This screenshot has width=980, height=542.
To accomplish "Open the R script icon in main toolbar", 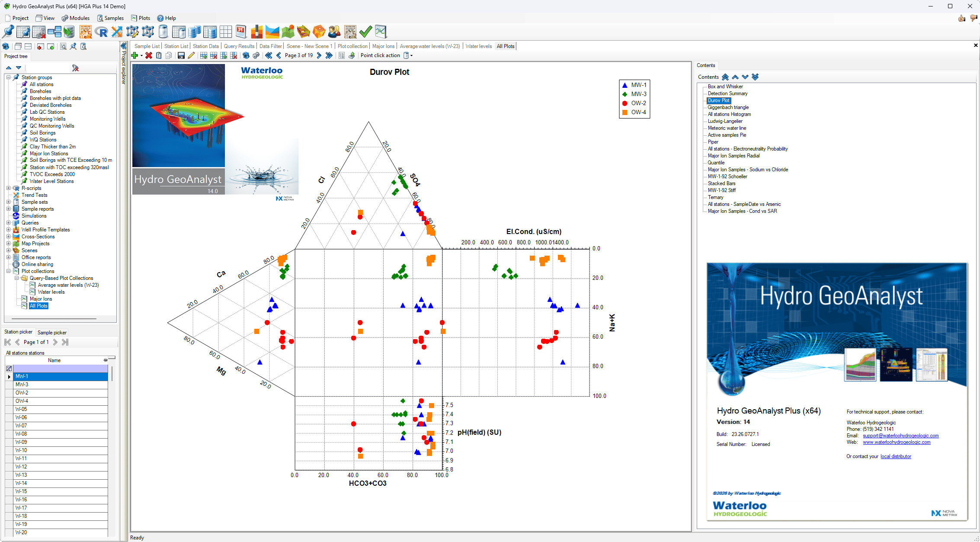I will [101, 32].
